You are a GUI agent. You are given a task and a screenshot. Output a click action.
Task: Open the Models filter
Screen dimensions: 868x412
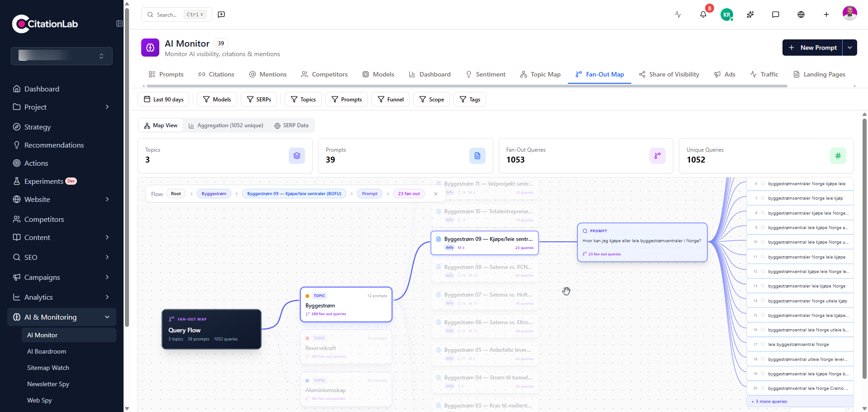(217, 100)
